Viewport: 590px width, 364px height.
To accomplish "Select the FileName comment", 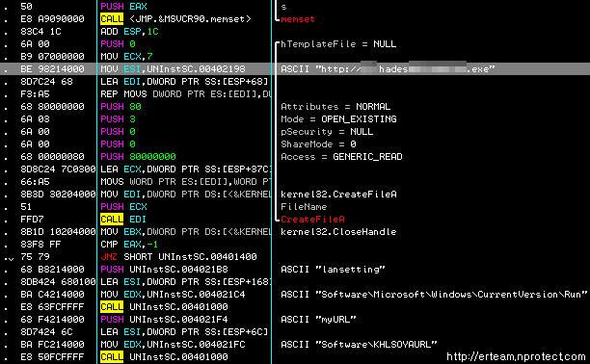I will click(304, 206).
